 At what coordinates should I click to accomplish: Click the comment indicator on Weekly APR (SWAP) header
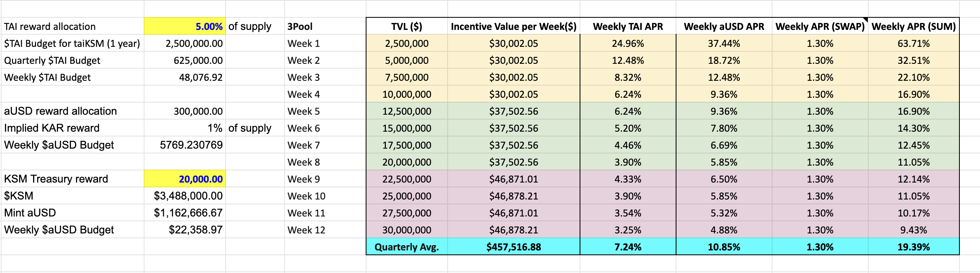click(x=865, y=20)
